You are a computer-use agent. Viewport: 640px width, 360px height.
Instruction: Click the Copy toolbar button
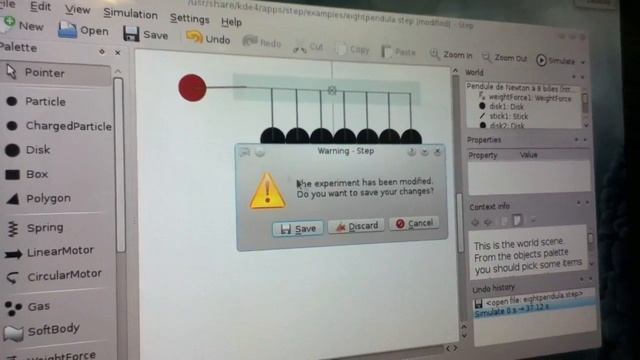[353, 49]
